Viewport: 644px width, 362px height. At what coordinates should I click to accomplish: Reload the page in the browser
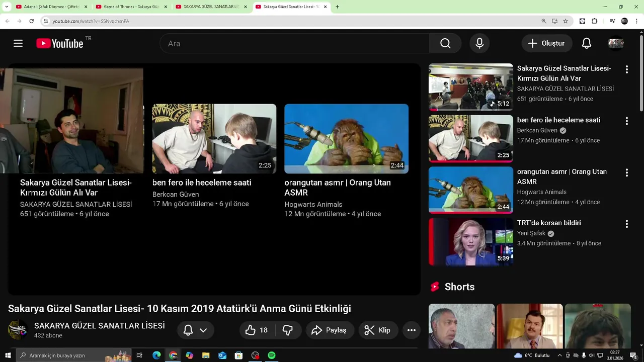[31, 21]
